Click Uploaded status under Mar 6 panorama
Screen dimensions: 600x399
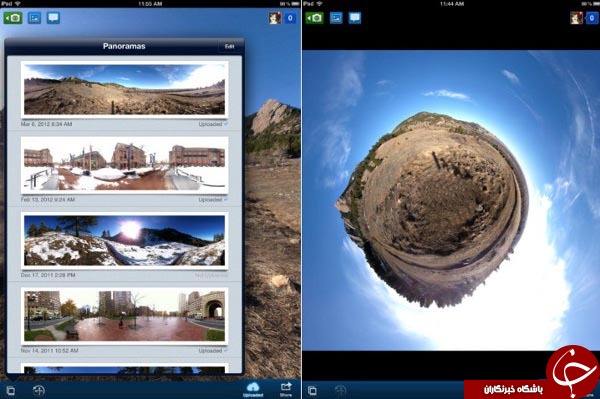point(213,124)
